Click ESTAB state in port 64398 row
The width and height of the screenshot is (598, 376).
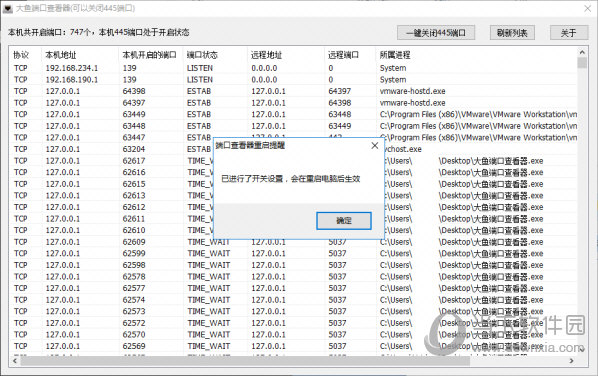pyautogui.click(x=199, y=91)
